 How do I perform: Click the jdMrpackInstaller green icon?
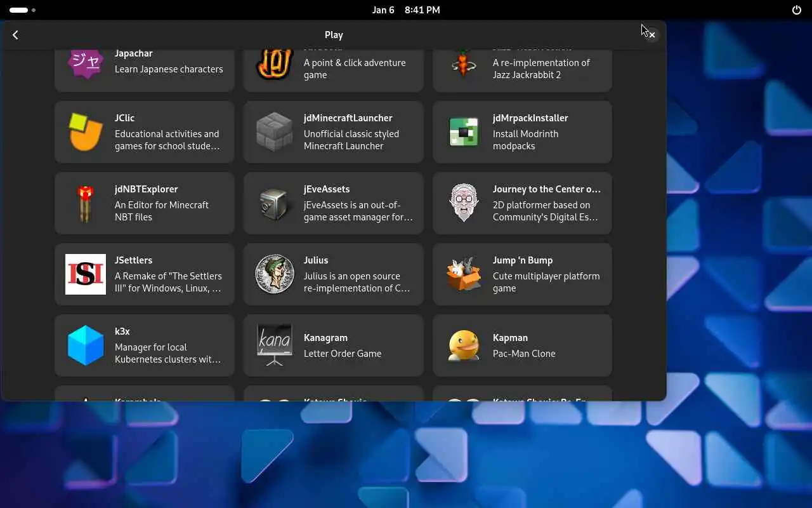click(464, 132)
